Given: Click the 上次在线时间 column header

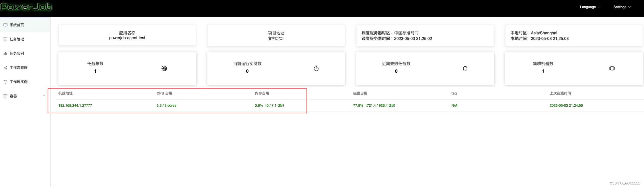Looking at the screenshot, I should click(x=560, y=93).
